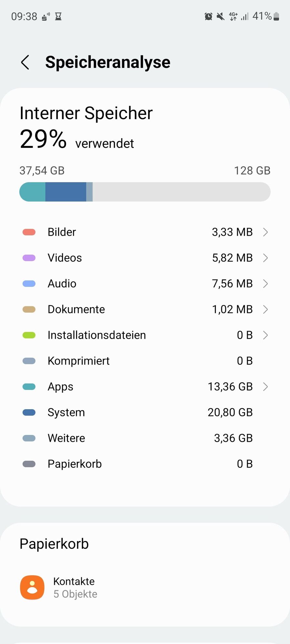290x644 pixels.
Task: Open the Kontakte app icon in Papierkorb
Action: (x=32, y=587)
